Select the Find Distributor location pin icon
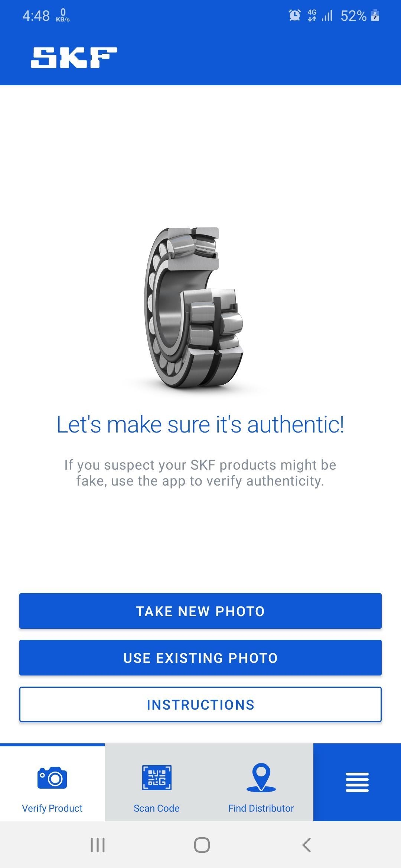The width and height of the screenshot is (401, 868). (261, 777)
